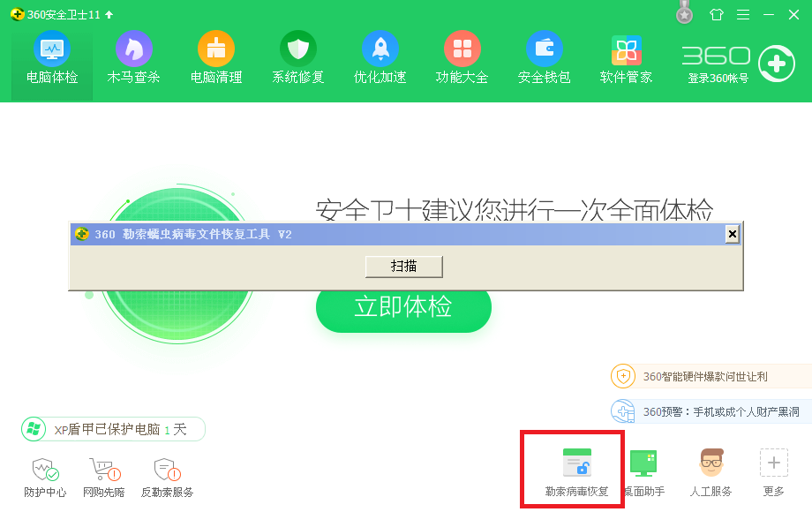Image resolution: width=812 pixels, height=512 pixels.
Task: Open 反勒索服务
Action: click(x=167, y=478)
